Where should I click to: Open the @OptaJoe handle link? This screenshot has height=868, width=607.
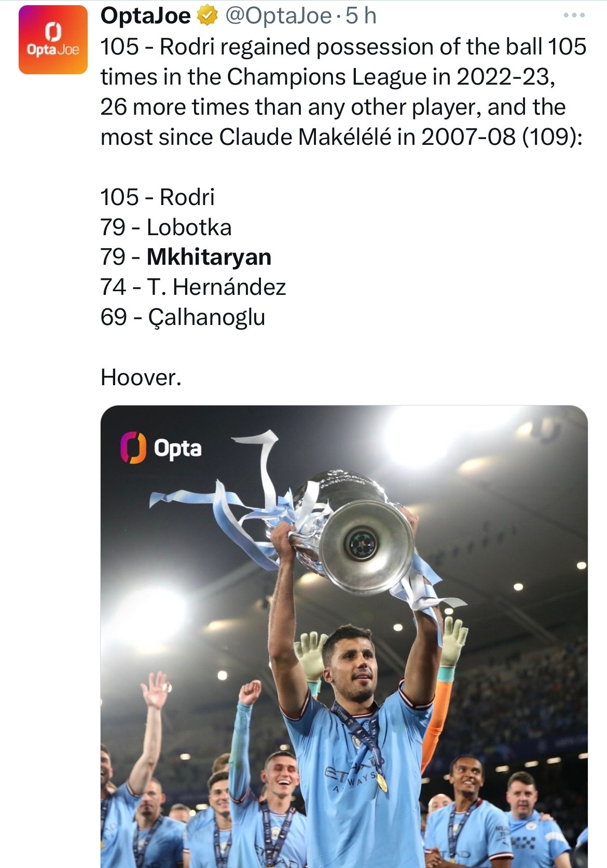pyautogui.click(x=277, y=16)
